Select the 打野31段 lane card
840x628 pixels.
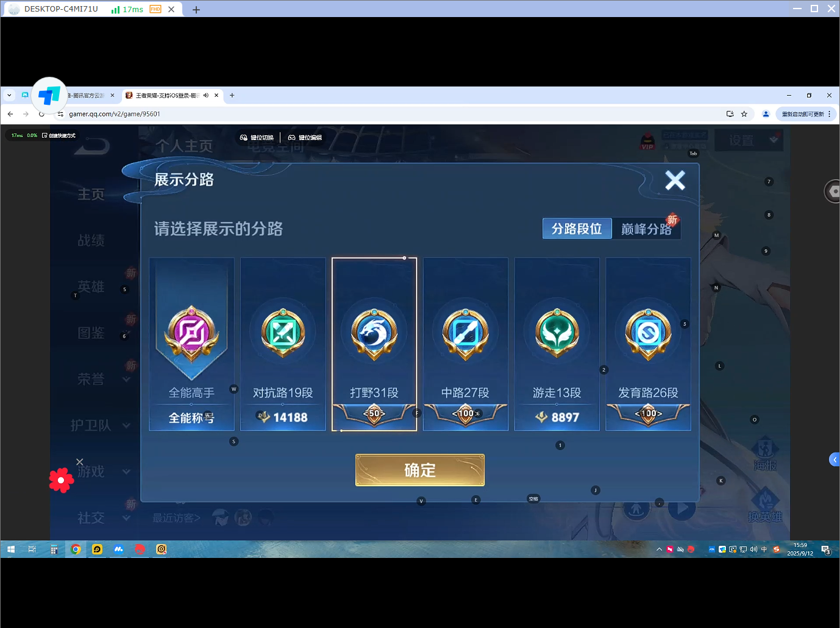point(374,344)
